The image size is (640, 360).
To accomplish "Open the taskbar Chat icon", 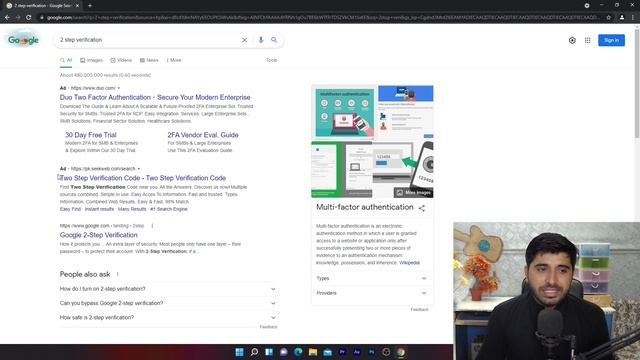I will point(284,352).
